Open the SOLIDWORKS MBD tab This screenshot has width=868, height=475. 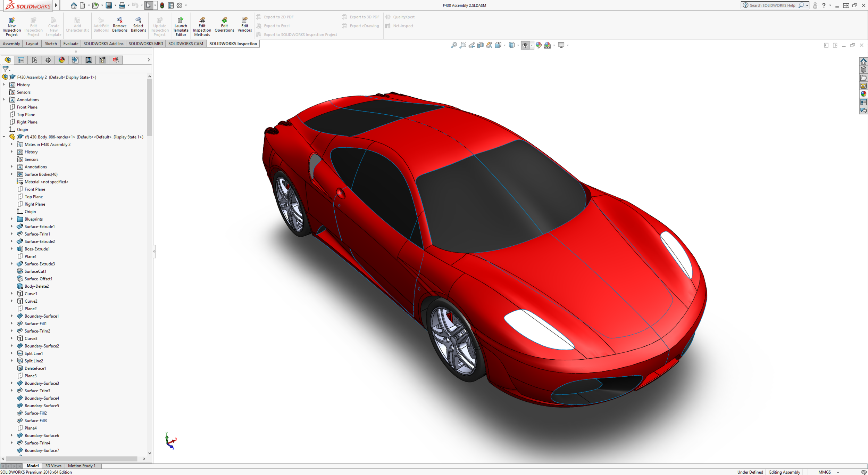coord(145,44)
